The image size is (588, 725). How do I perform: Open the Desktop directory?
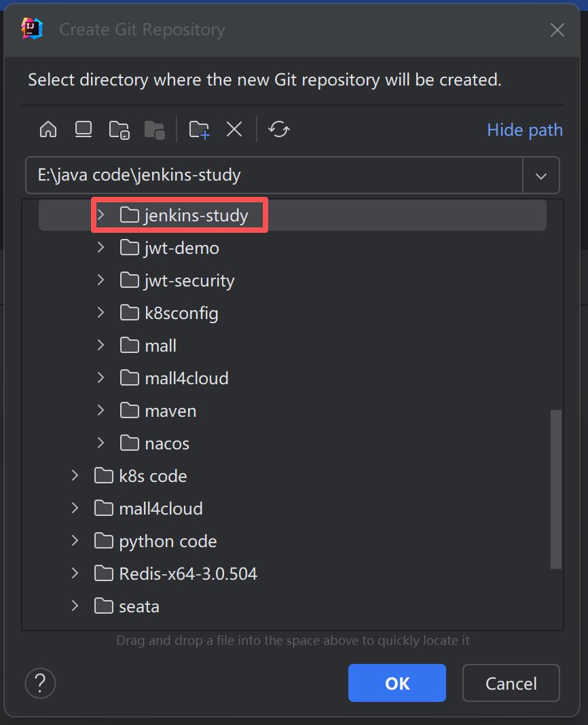tap(83, 129)
